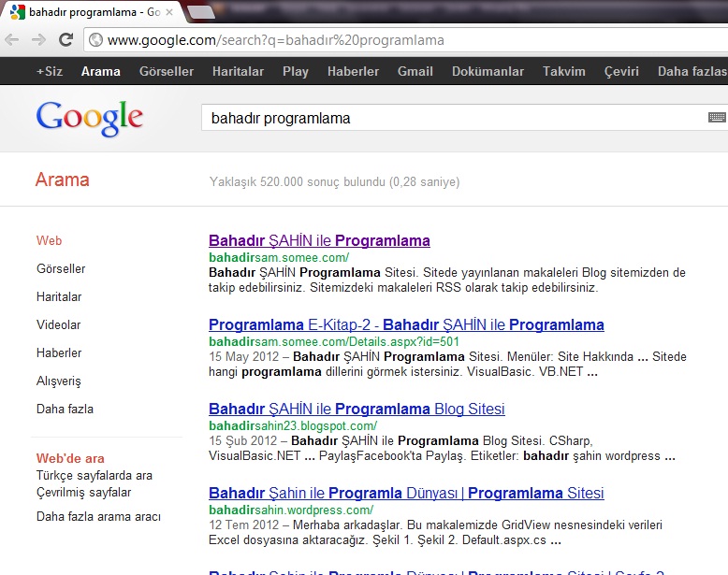Screen dimensions: 728x575
Task: Open Dokümanlar in the top bar
Action: click(488, 71)
